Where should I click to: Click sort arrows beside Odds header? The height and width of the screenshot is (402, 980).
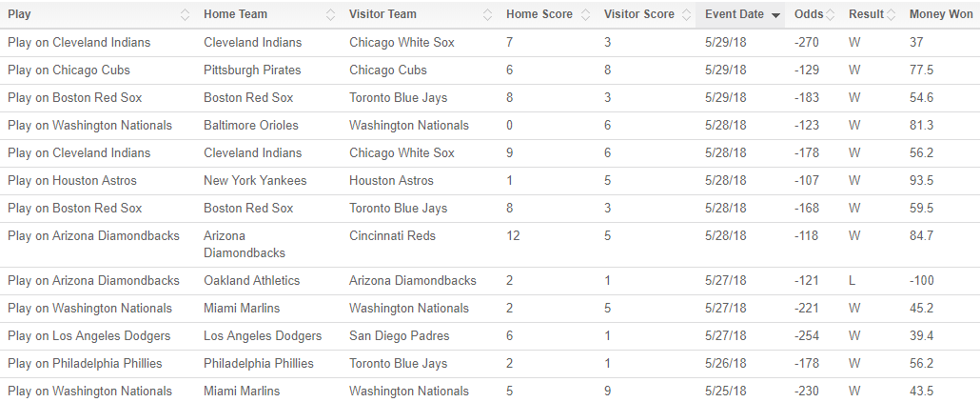(830, 14)
